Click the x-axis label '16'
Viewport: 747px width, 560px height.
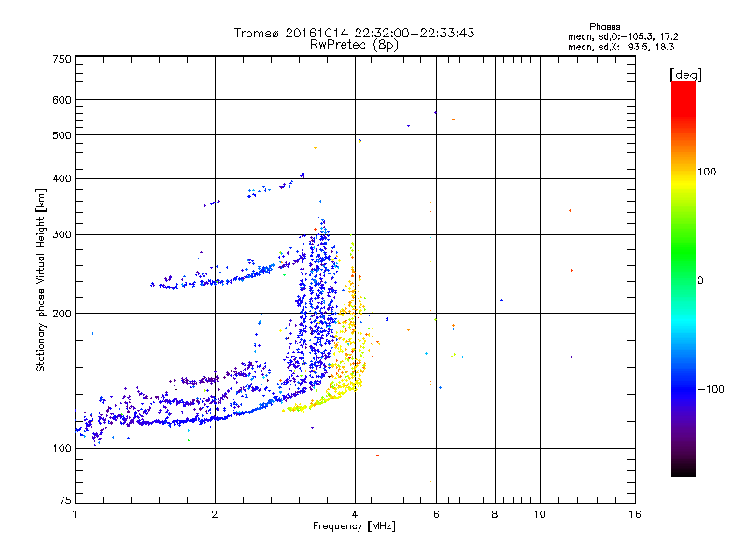(x=635, y=514)
